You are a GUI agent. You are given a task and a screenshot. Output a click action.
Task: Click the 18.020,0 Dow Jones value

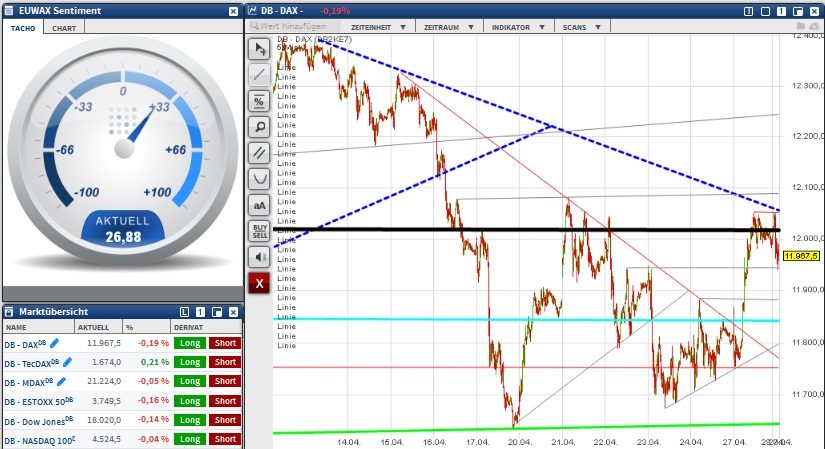(x=104, y=420)
